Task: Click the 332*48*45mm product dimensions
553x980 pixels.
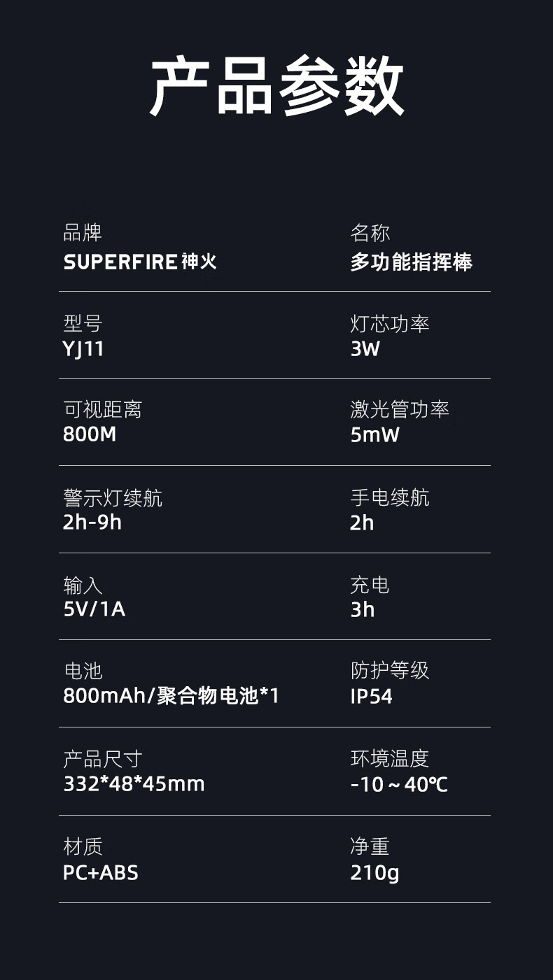Action: click(134, 783)
